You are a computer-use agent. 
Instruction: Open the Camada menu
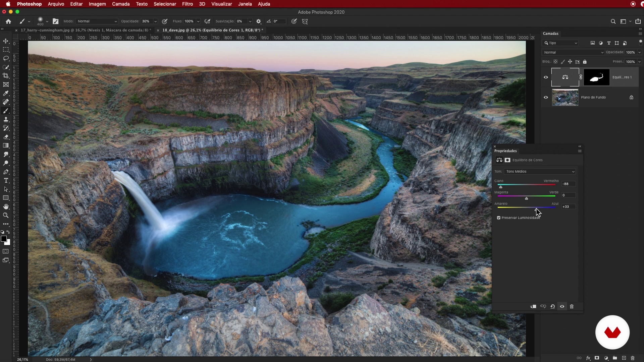121,4
